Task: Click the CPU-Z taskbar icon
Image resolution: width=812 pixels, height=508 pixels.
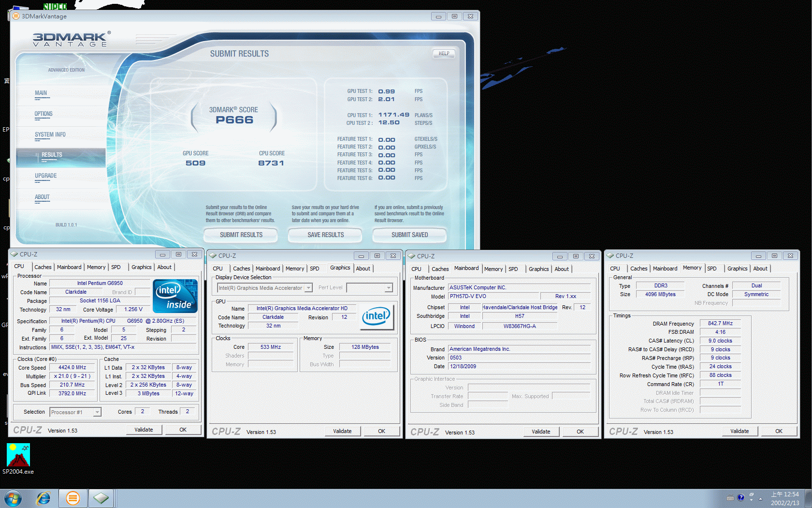Action: click(101, 498)
